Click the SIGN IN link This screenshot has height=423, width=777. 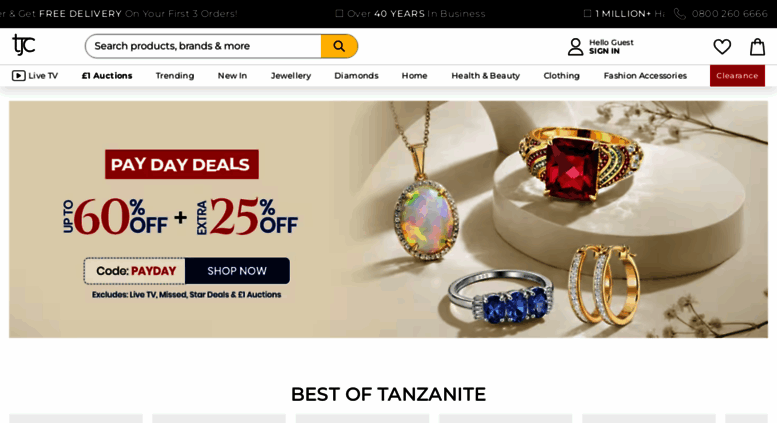click(x=604, y=51)
